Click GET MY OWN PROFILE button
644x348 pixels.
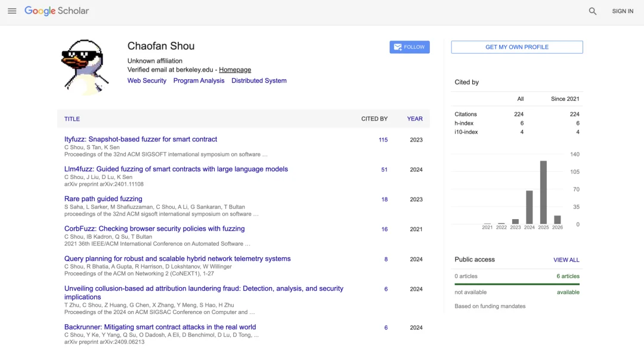516,47
